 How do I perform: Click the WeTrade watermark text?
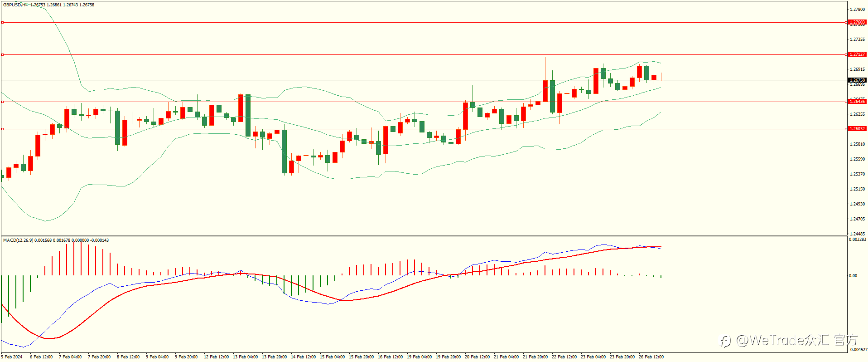(790, 340)
